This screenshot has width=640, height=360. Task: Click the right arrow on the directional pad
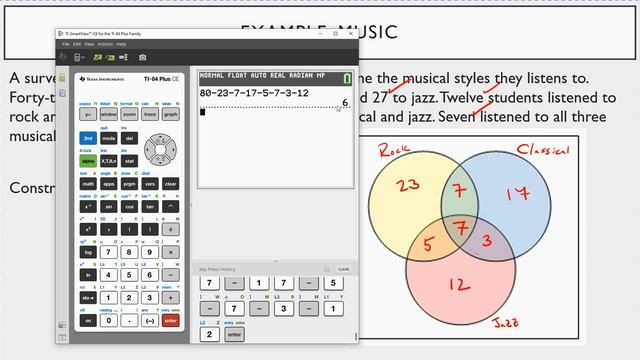click(x=172, y=150)
